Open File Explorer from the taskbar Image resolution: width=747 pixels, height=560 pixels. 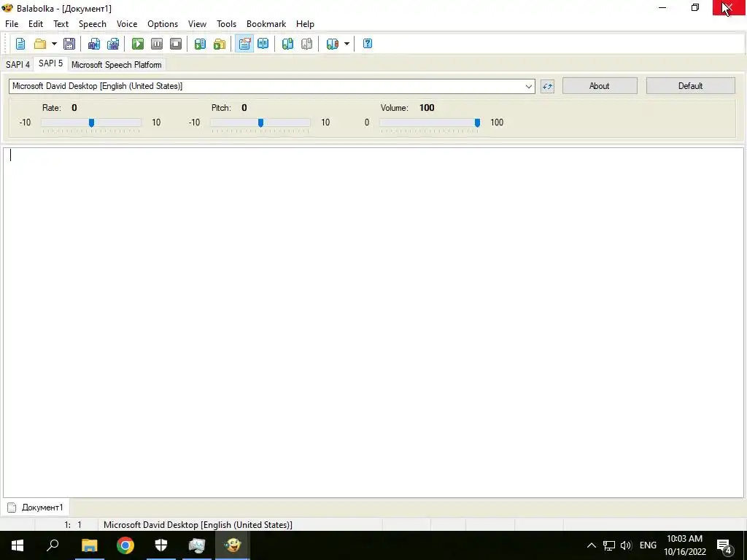(89, 545)
